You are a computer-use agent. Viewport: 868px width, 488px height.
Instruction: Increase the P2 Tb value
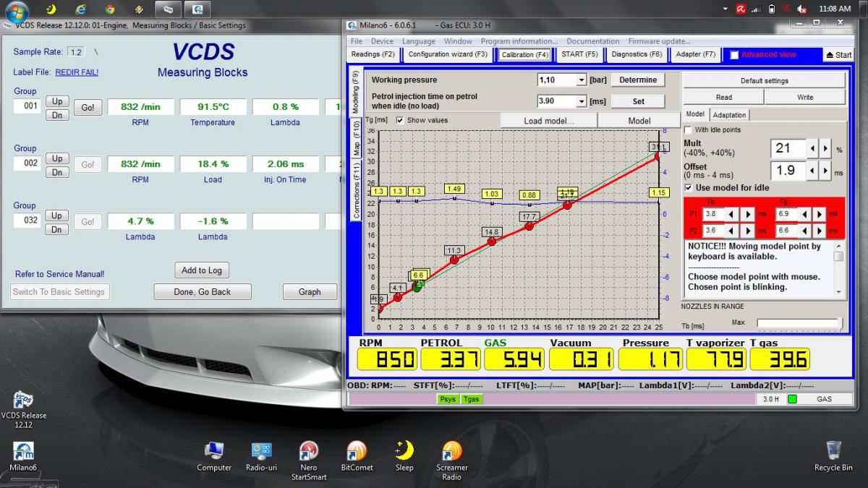point(748,231)
